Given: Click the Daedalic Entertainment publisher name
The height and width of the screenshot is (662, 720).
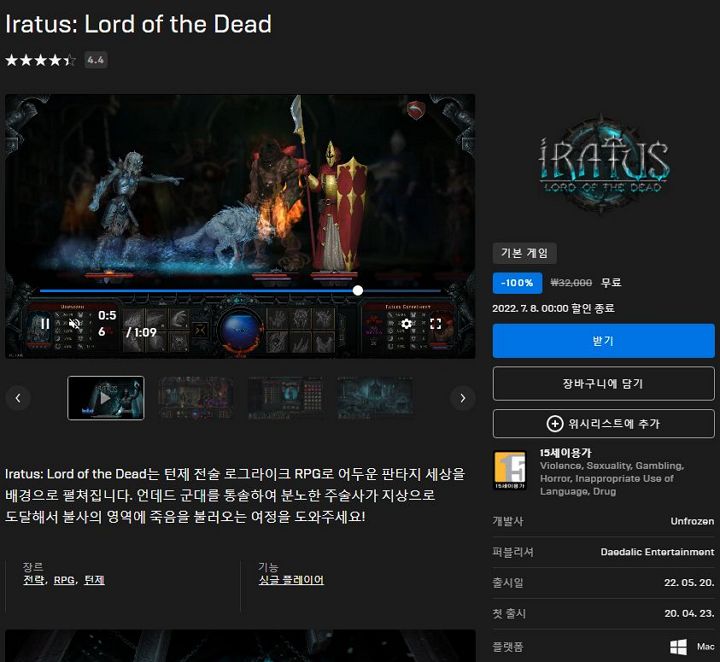Looking at the screenshot, I should coord(657,552).
